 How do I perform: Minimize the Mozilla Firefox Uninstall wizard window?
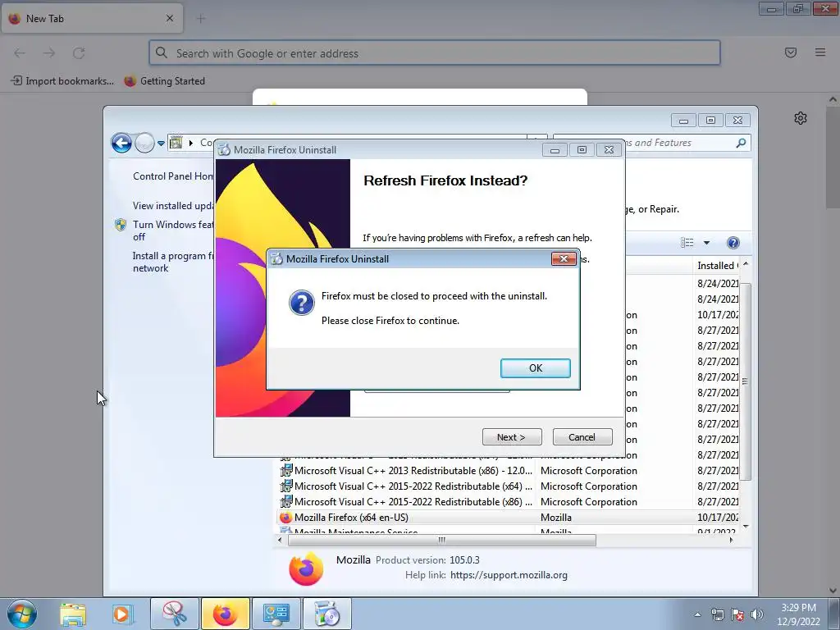555,150
